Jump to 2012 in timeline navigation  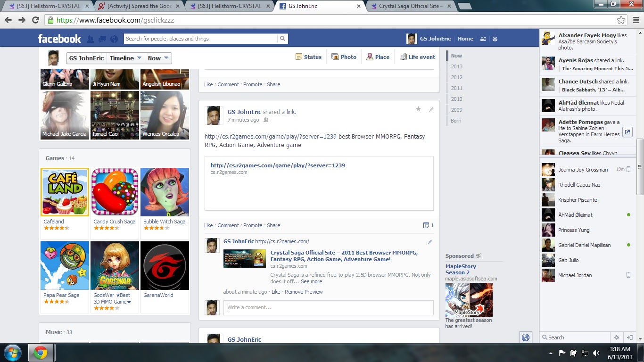point(456,77)
